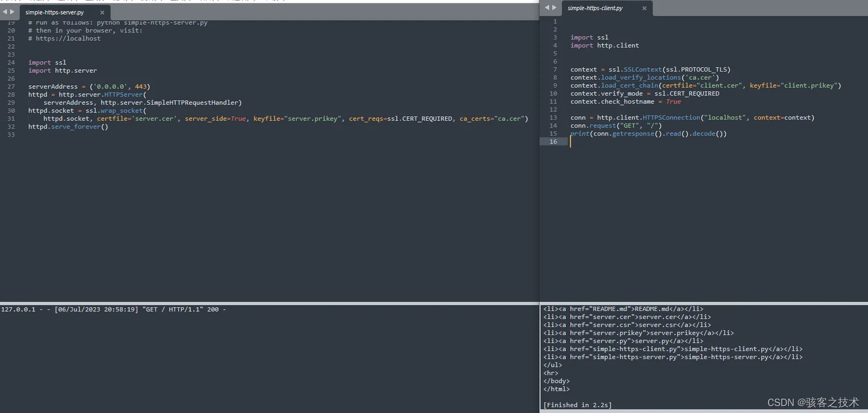Click the server.csr list item in output
The height and width of the screenshot is (413, 868).
[x=627, y=325]
